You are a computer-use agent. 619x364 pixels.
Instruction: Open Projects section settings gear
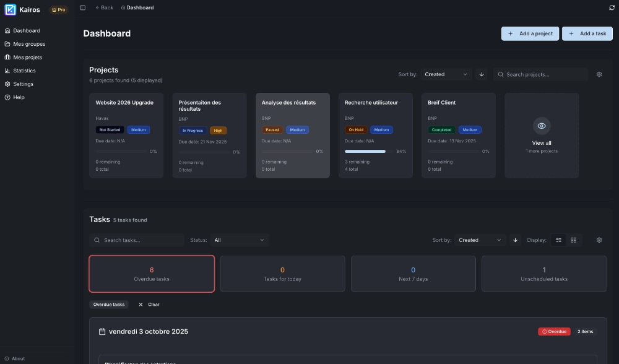[x=599, y=74]
